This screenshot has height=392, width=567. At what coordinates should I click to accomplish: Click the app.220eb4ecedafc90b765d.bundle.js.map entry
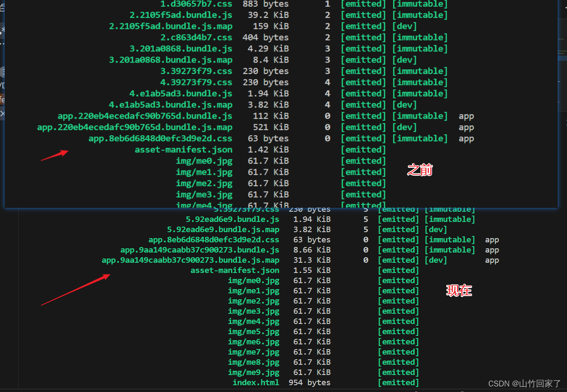135,127
